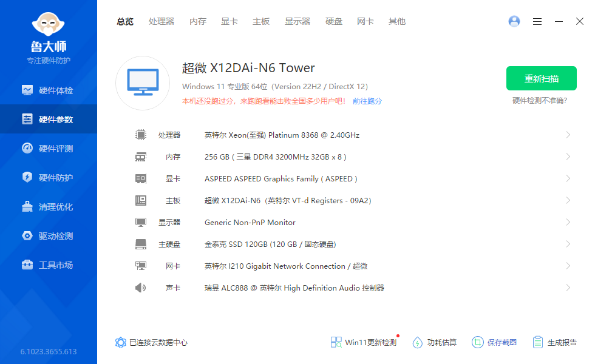The width and height of the screenshot is (595, 364).
Task: Open 功耗估算 power estimate
Action: 434,342
